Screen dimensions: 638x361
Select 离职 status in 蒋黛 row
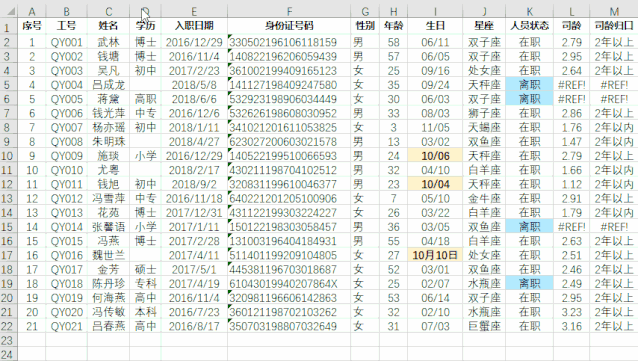529,99
